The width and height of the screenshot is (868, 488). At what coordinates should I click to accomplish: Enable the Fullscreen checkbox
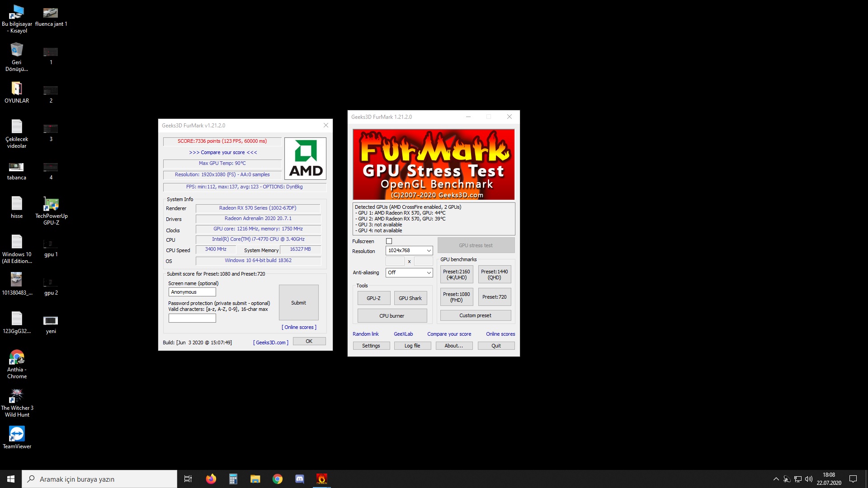389,241
